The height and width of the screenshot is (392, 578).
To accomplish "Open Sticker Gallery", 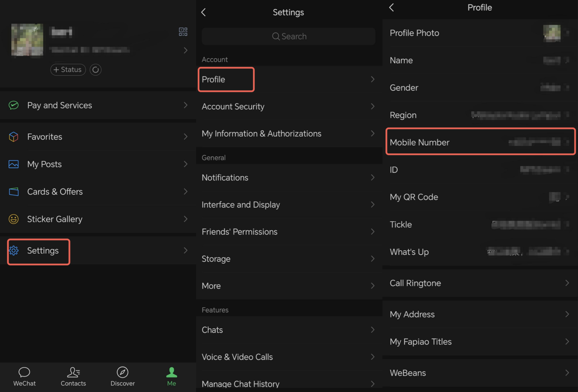I will click(x=98, y=219).
